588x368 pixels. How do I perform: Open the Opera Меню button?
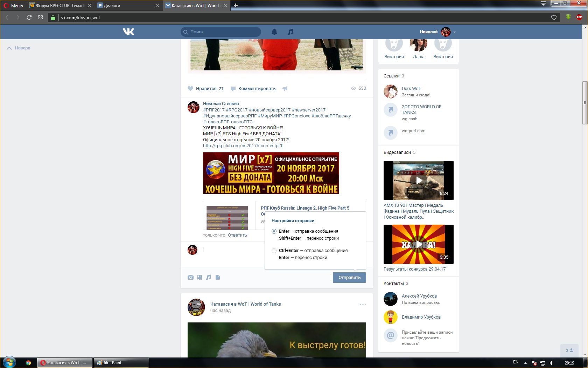point(14,6)
